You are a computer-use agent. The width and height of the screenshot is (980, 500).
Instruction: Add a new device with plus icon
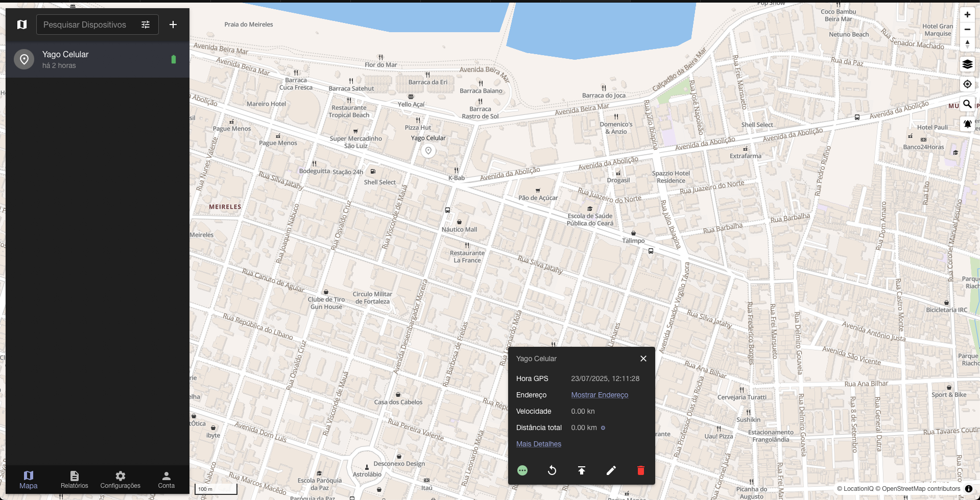pyautogui.click(x=173, y=25)
